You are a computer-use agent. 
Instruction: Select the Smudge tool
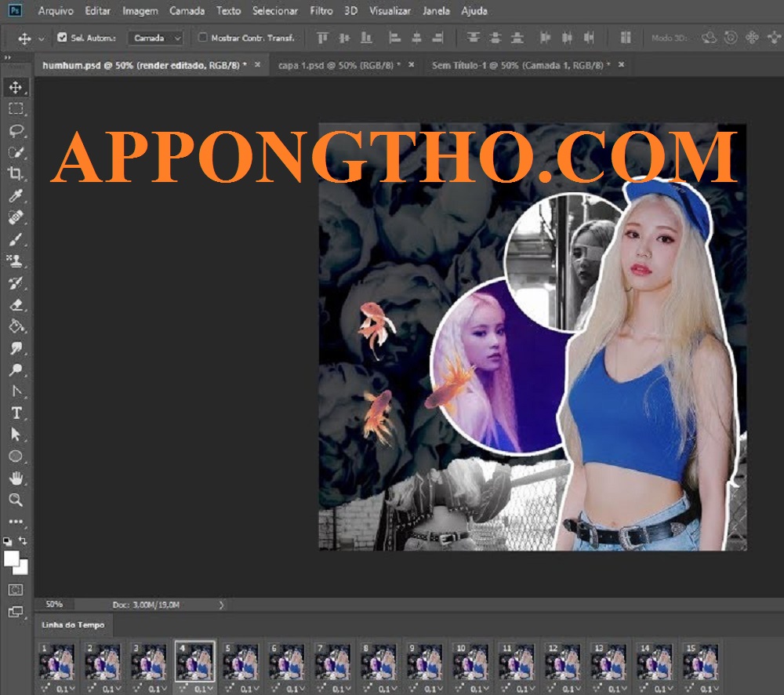(16, 348)
